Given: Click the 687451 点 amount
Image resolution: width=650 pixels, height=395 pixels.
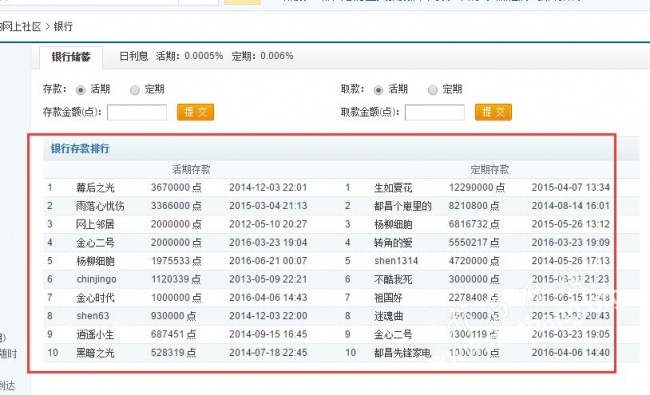Looking at the screenshot, I should coord(173,334).
